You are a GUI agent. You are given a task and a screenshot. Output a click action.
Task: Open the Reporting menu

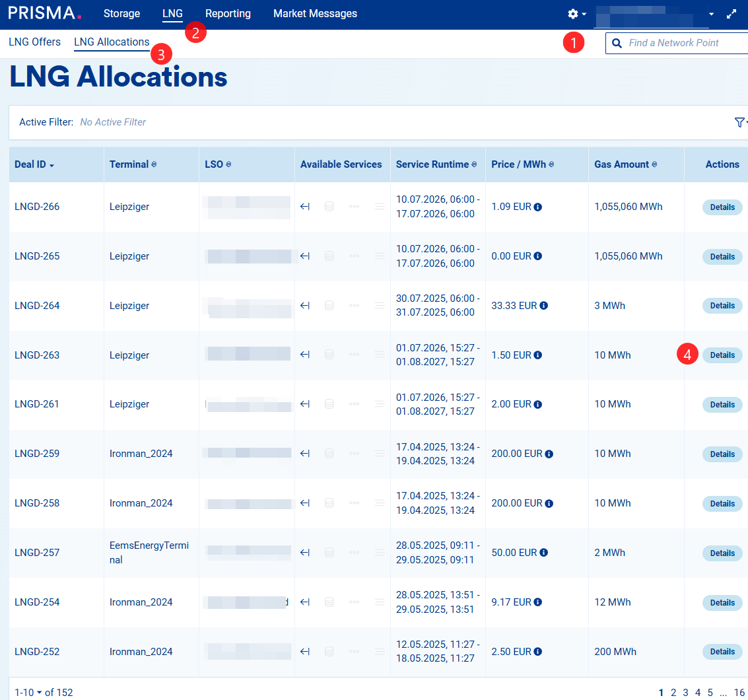click(228, 14)
